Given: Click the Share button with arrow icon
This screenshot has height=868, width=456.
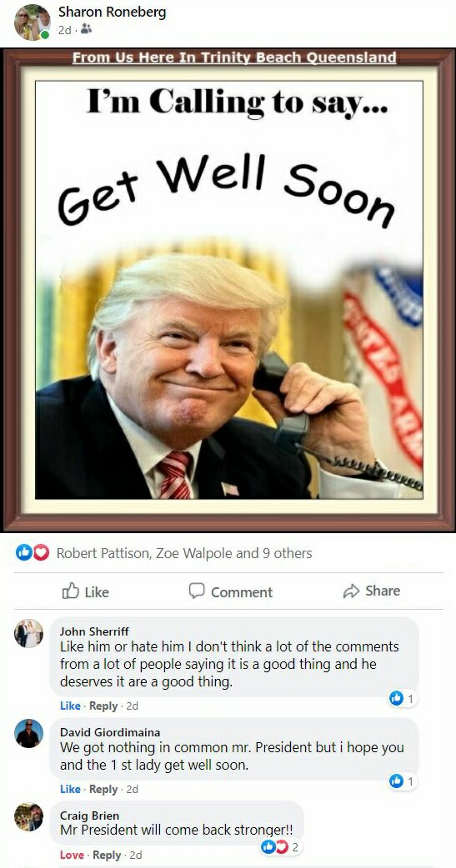Looking at the screenshot, I should click(x=371, y=591).
